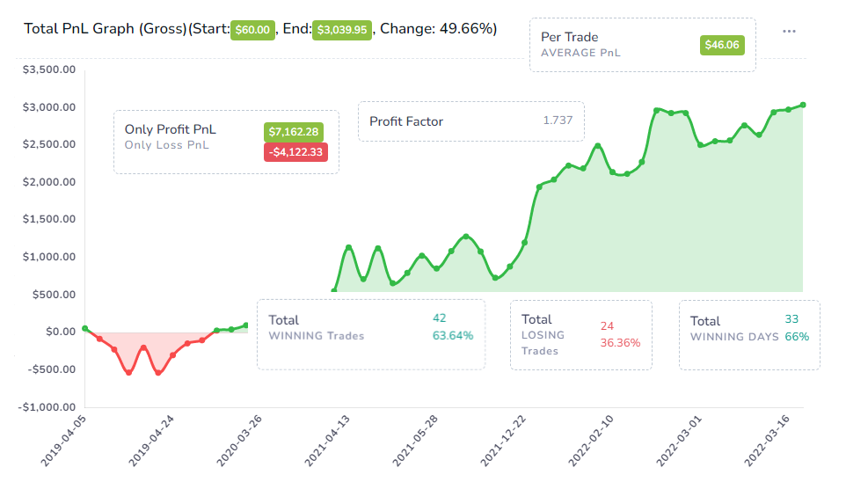Click the End $3,039.95 badge
846x504 pixels.
[342, 29]
